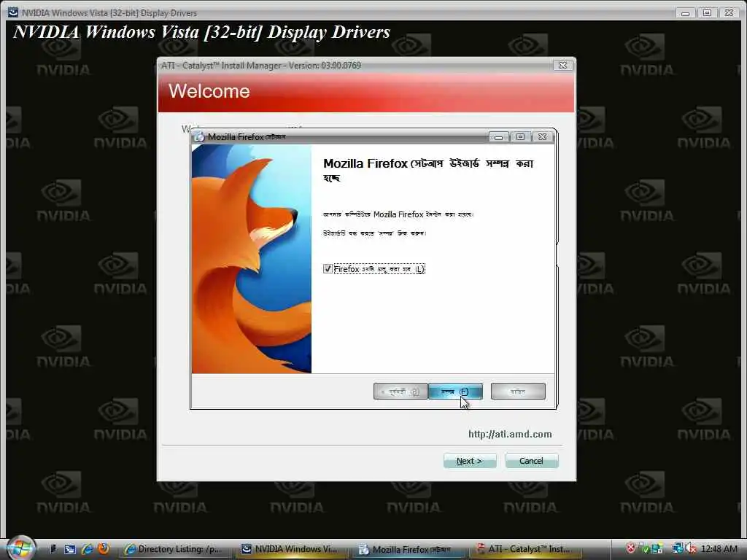Click the Switch between windows Quick Launch icon
The height and width of the screenshot is (560, 747).
69,549
